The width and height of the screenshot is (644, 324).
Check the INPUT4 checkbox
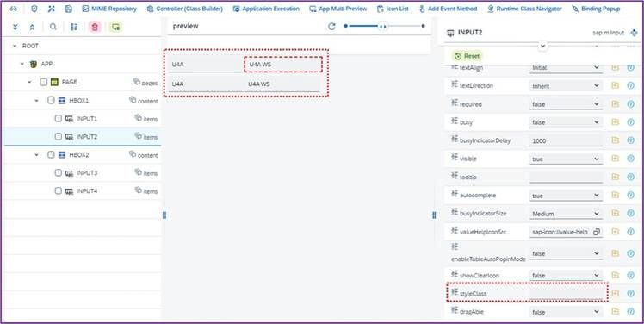[x=59, y=190]
